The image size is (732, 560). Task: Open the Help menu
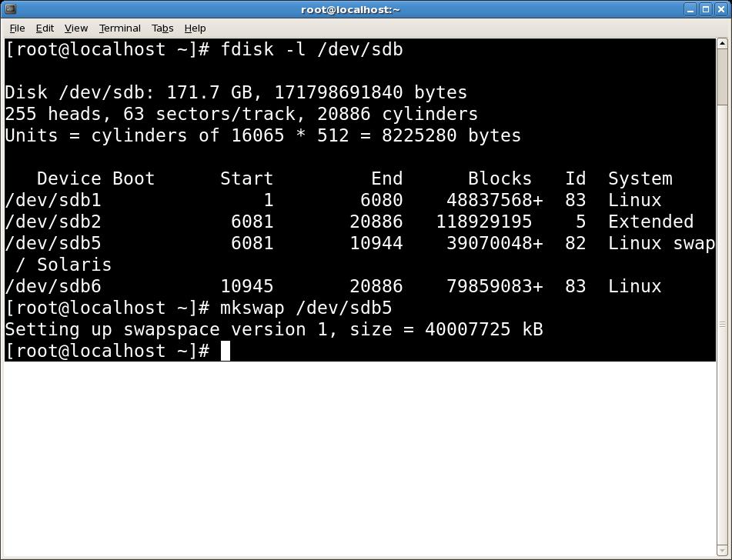click(x=195, y=28)
